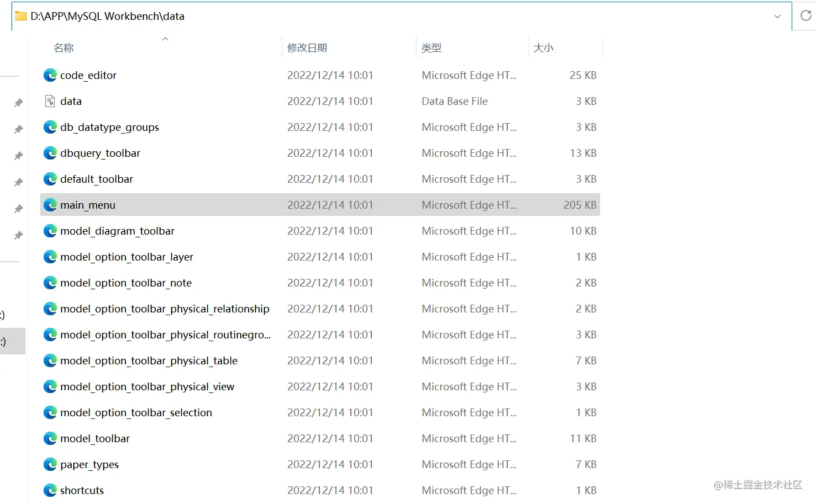Click the Edge icon beside shortcuts

pos(50,490)
